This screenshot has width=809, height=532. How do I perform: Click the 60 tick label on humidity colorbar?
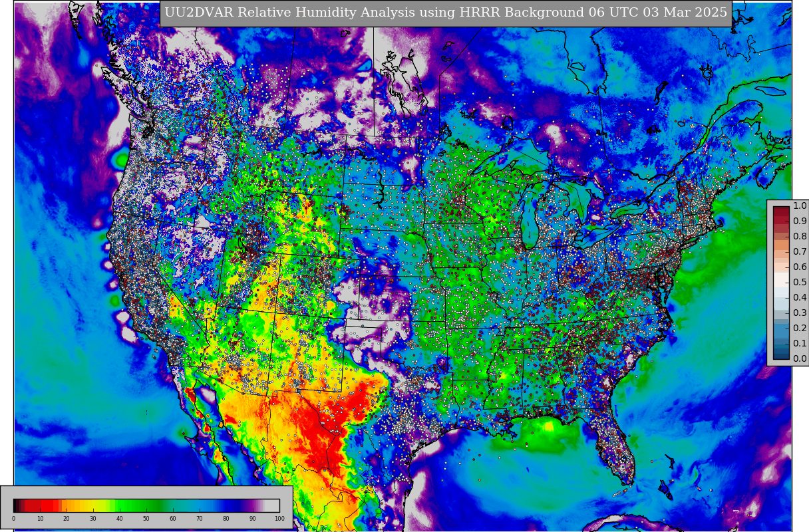pos(173,519)
